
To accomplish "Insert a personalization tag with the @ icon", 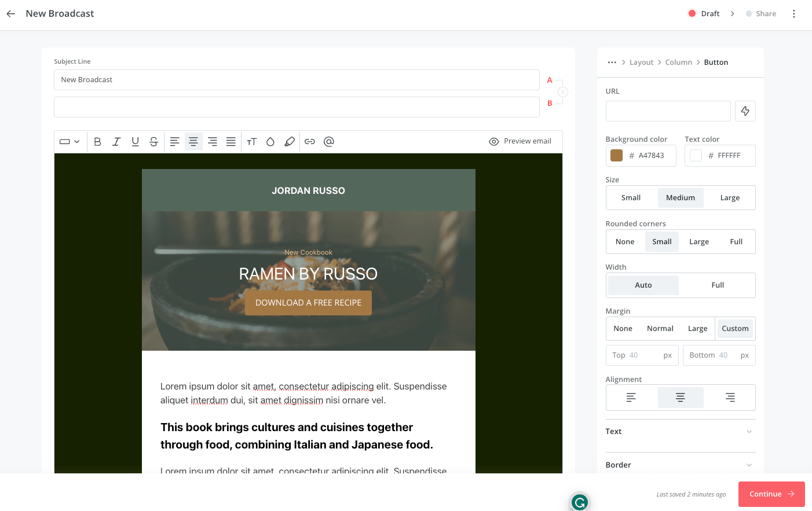I will [329, 141].
